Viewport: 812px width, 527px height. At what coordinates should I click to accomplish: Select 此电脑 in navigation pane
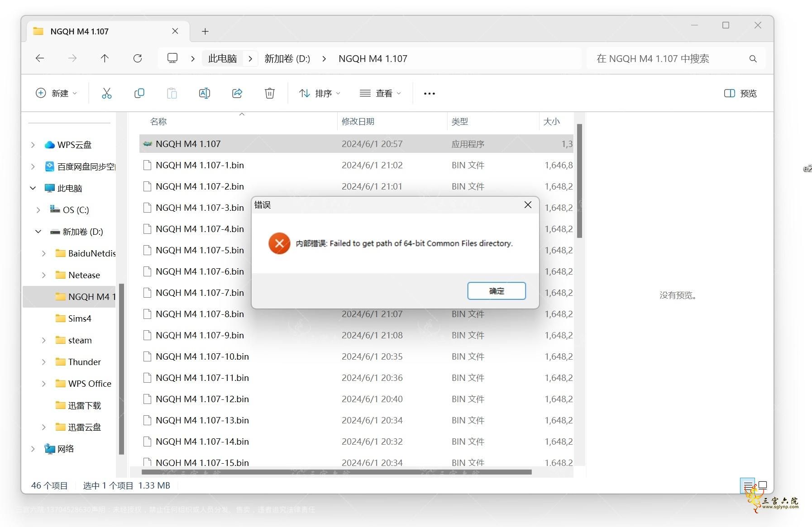click(x=64, y=188)
